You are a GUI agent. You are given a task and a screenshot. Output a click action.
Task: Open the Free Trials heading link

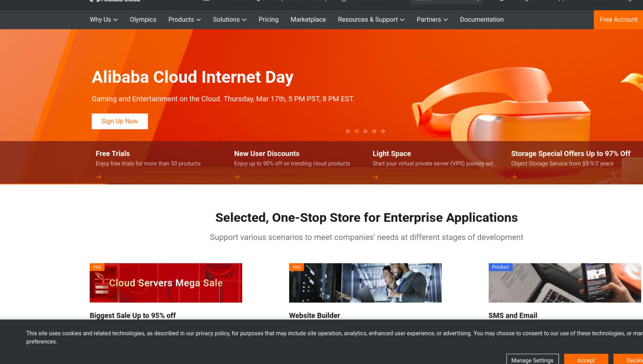pyautogui.click(x=112, y=153)
